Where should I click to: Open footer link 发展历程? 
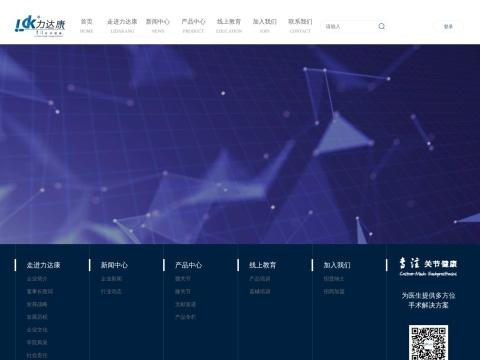point(37,317)
